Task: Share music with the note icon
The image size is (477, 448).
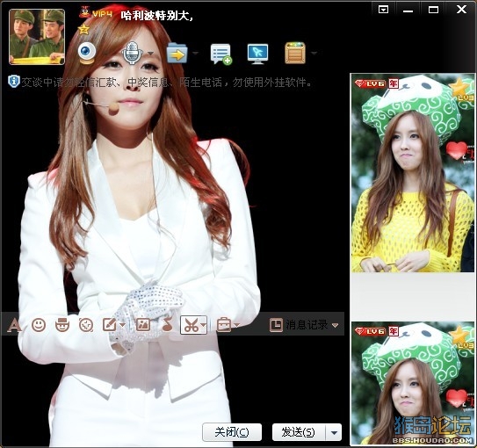Action: click(x=167, y=324)
